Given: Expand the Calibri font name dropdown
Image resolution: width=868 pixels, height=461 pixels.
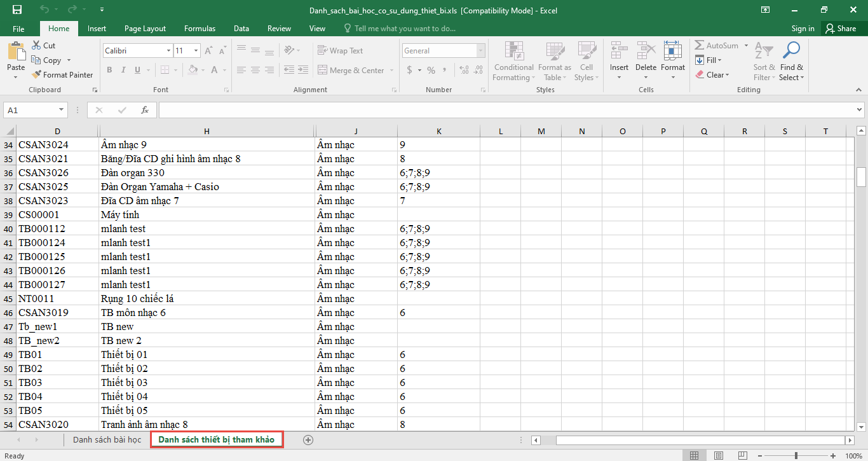Looking at the screenshot, I should click(168, 51).
